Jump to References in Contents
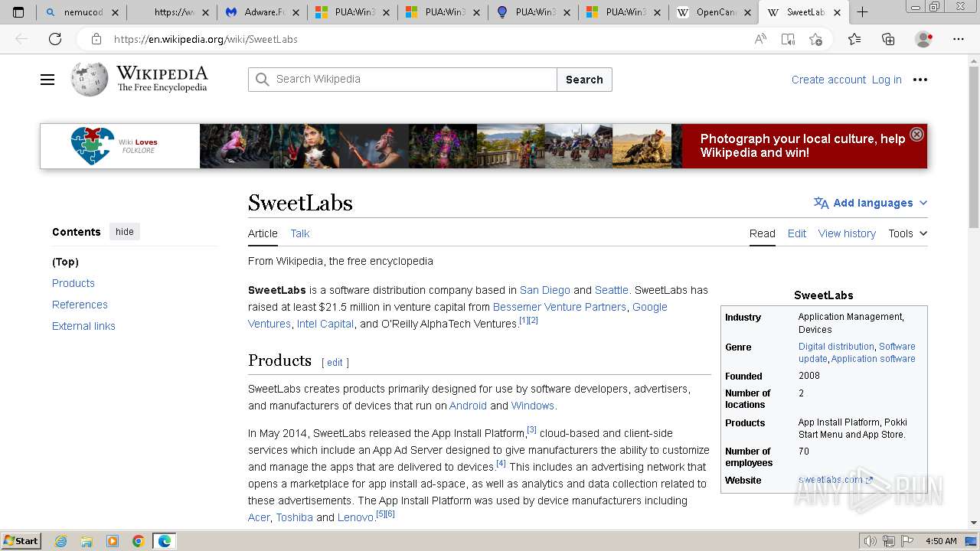 (x=80, y=305)
